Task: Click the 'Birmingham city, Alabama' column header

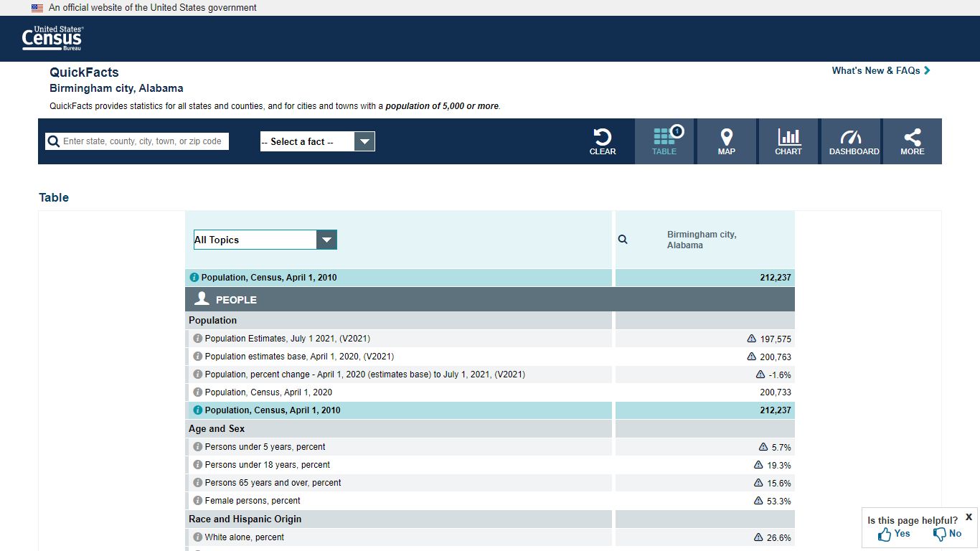Action: 702,240
